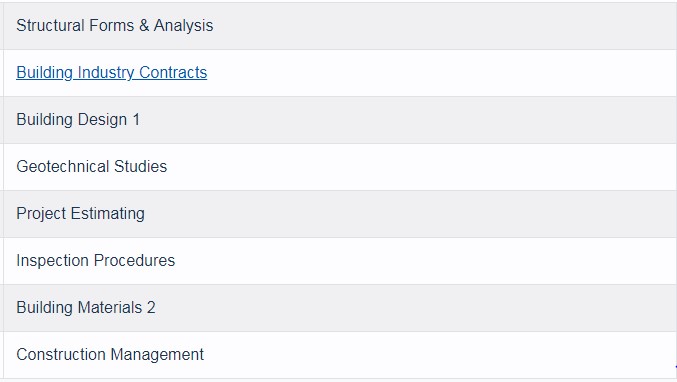Click the word Management in Construction Management
Screen dimensions: 677x382
pyautogui.click(x=157, y=355)
